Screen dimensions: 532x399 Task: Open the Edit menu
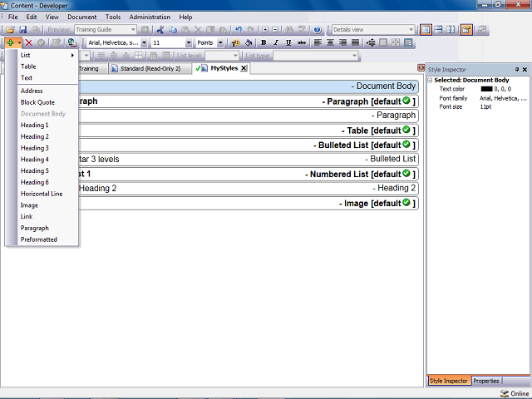click(x=32, y=17)
